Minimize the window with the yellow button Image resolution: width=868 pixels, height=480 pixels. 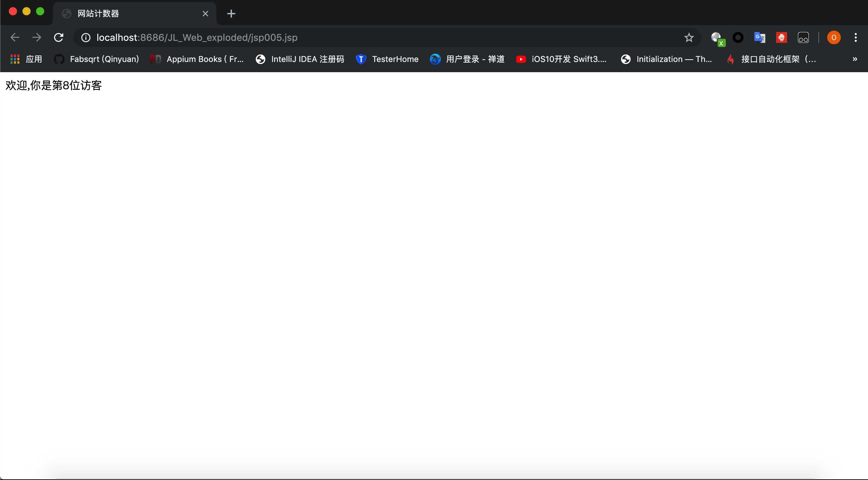coord(27,11)
